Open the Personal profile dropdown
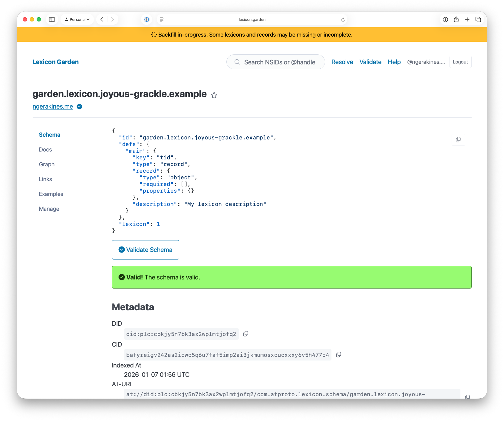Image resolution: width=504 pixels, height=421 pixels. (77, 19)
